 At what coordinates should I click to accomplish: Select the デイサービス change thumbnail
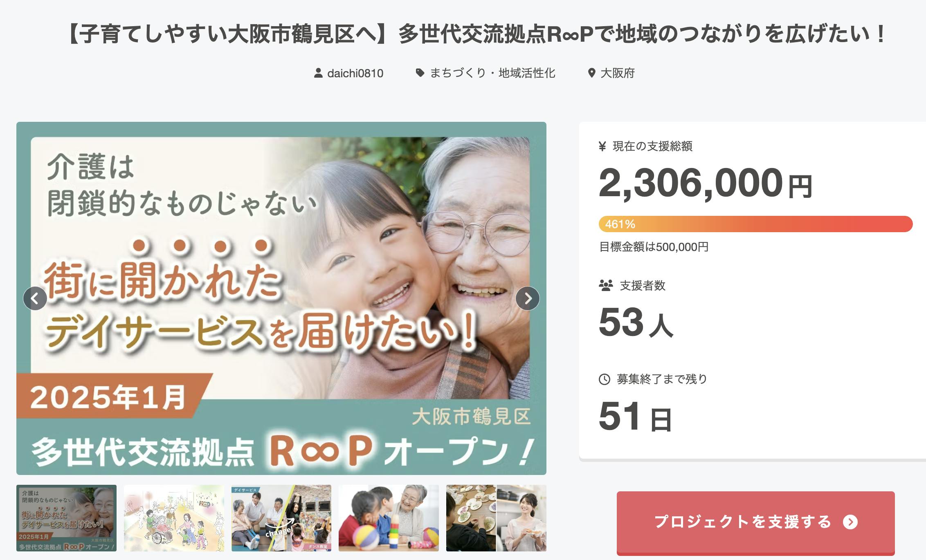(x=281, y=518)
